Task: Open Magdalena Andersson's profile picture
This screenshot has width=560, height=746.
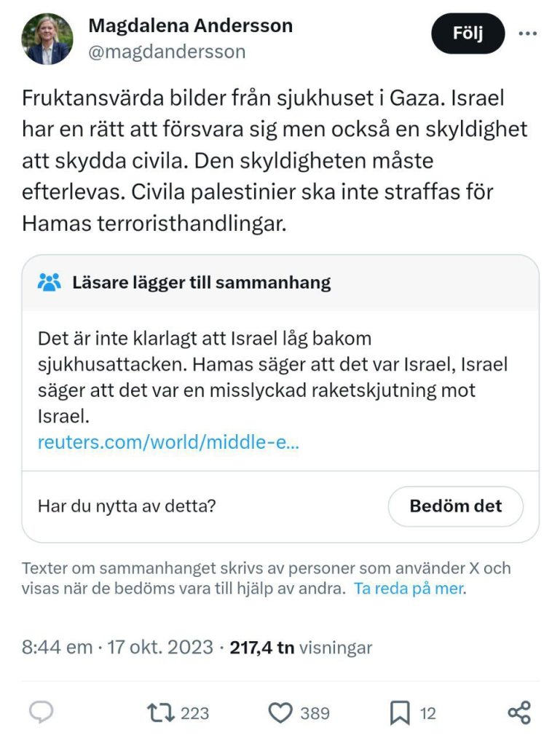Action: point(47,39)
